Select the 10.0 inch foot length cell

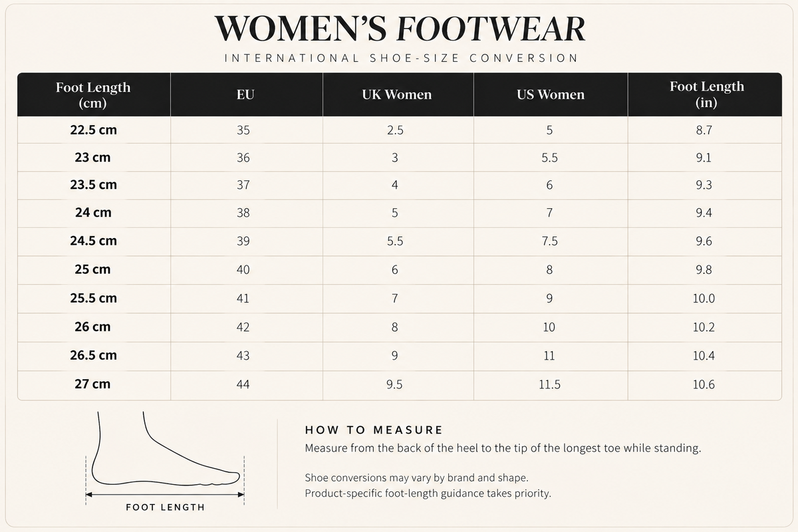coord(704,299)
